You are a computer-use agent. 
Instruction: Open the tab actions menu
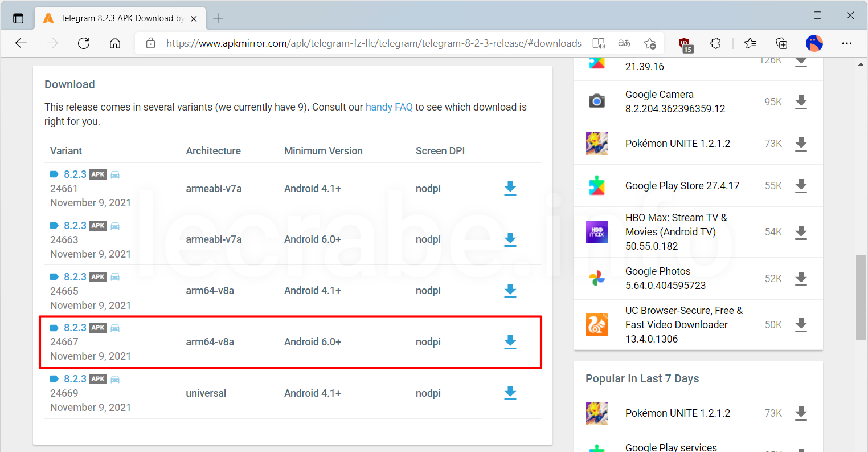click(18, 18)
